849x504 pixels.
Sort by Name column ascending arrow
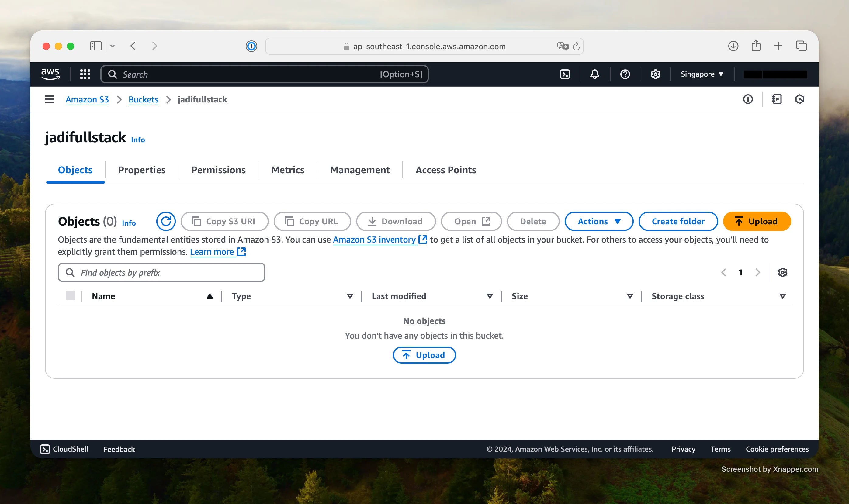210,296
